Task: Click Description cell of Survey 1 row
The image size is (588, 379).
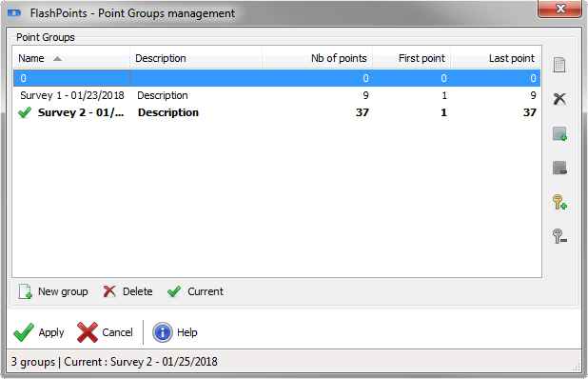Action: 163,95
